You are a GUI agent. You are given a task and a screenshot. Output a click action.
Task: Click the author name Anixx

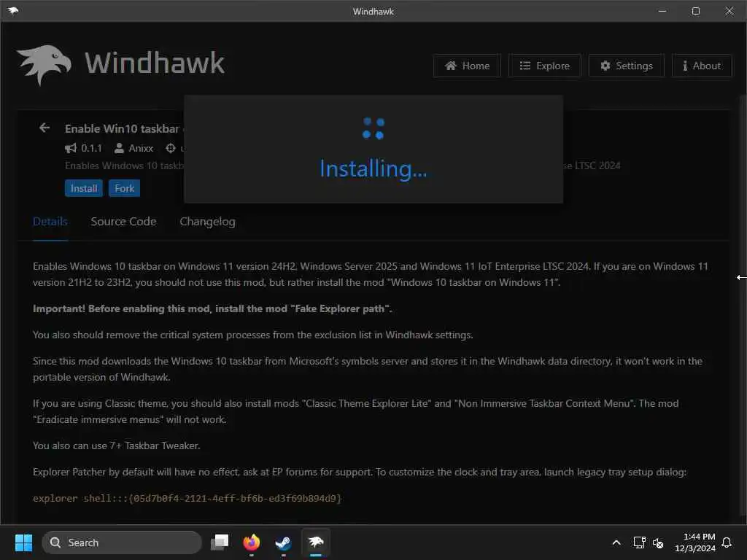[141, 148]
